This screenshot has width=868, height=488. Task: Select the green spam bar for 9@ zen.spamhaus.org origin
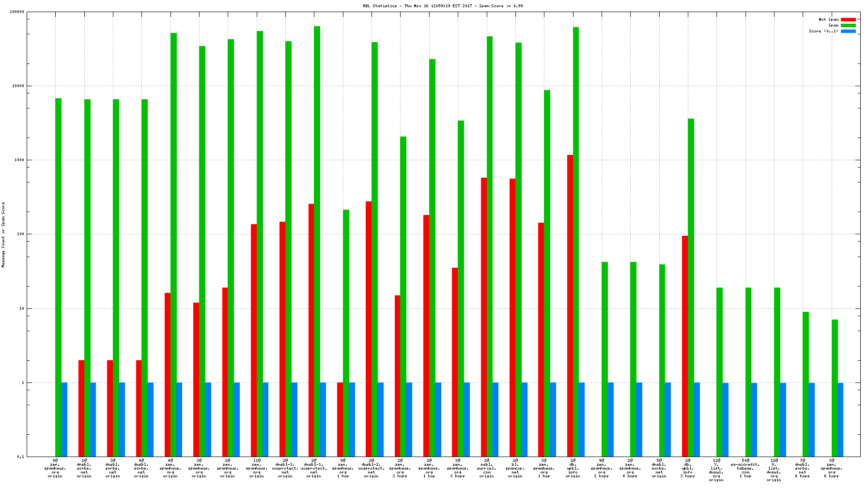pos(58,276)
